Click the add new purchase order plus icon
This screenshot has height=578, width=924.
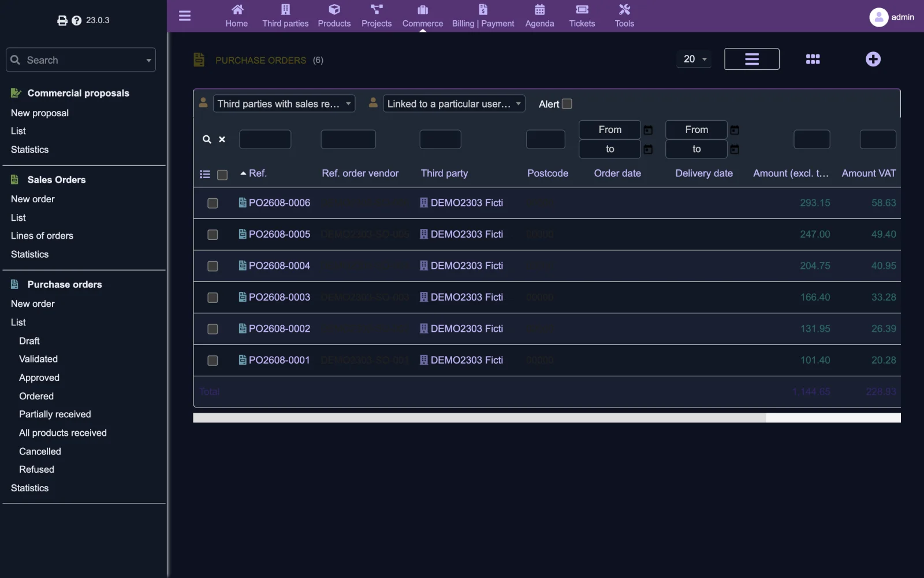873,59
